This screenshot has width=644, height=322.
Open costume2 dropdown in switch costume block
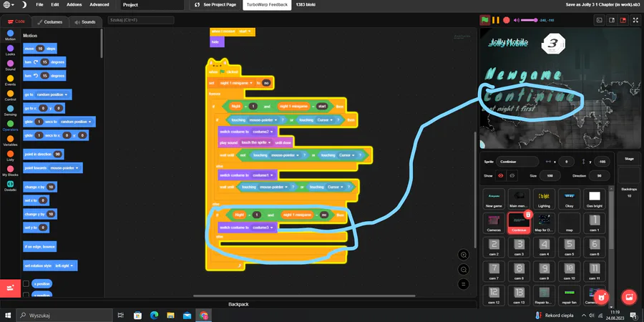click(263, 132)
